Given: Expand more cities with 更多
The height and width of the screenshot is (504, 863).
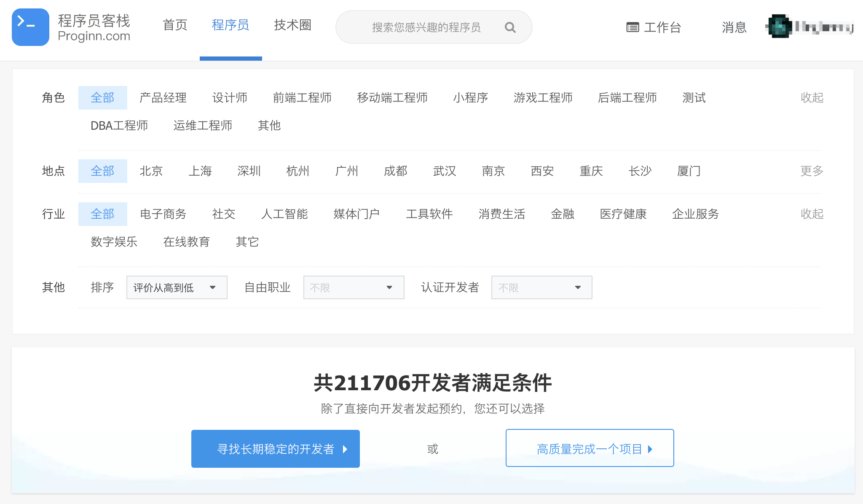Looking at the screenshot, I should (x=812, y=171).
